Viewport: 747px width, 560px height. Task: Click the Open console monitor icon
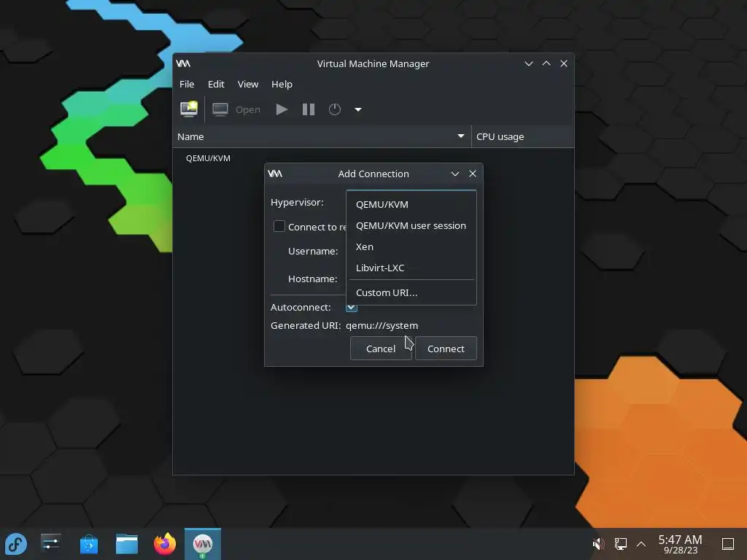[x=220, y=109]
